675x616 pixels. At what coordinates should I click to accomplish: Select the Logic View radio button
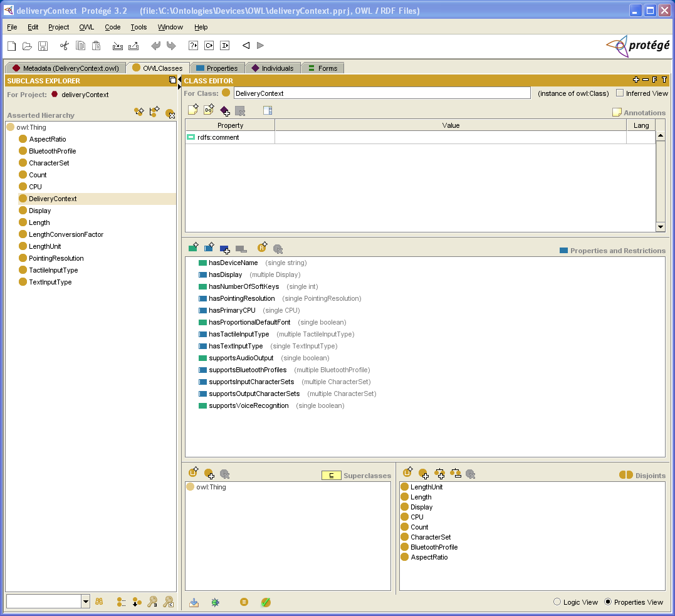[x=557, y=602]
